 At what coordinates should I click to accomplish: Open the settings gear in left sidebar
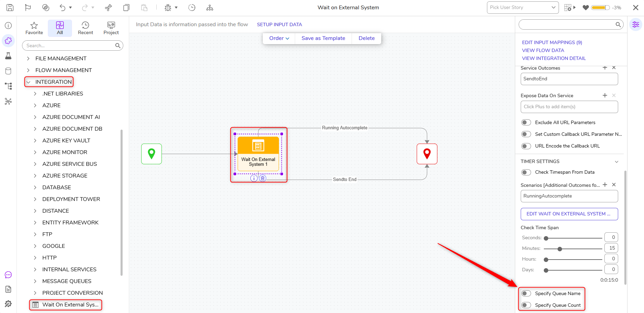click(8, 304)
